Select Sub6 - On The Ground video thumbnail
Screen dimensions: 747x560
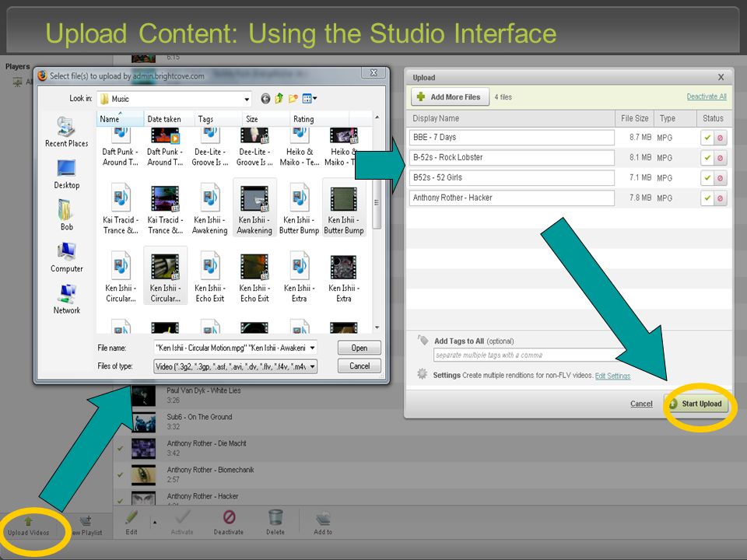click(x=143, y=422)
